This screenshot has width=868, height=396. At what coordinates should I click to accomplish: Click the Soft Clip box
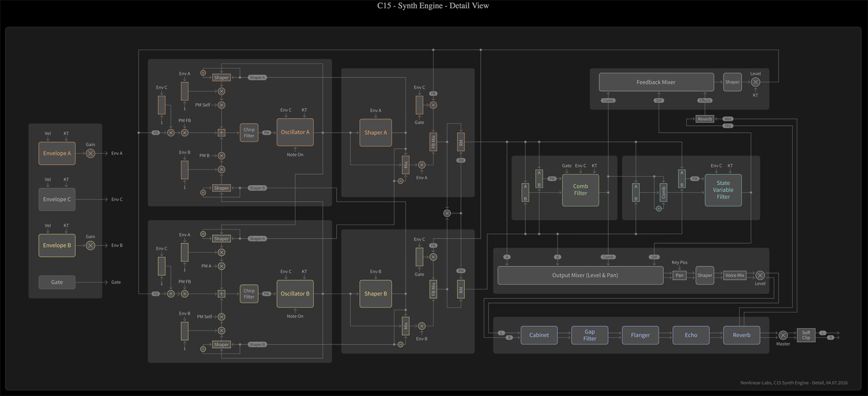(x=806, y=335)
